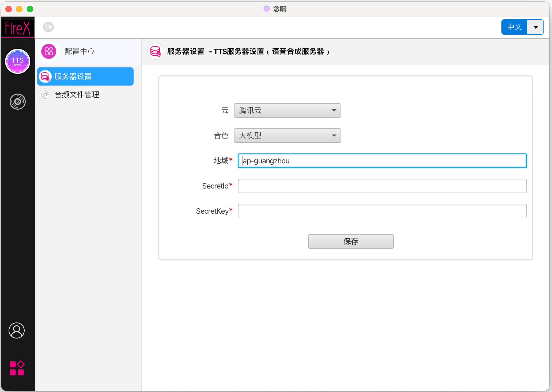552x392 pixels.
Task: Click the database icon beside 服务器设置 header
Action: coord(156,51)
